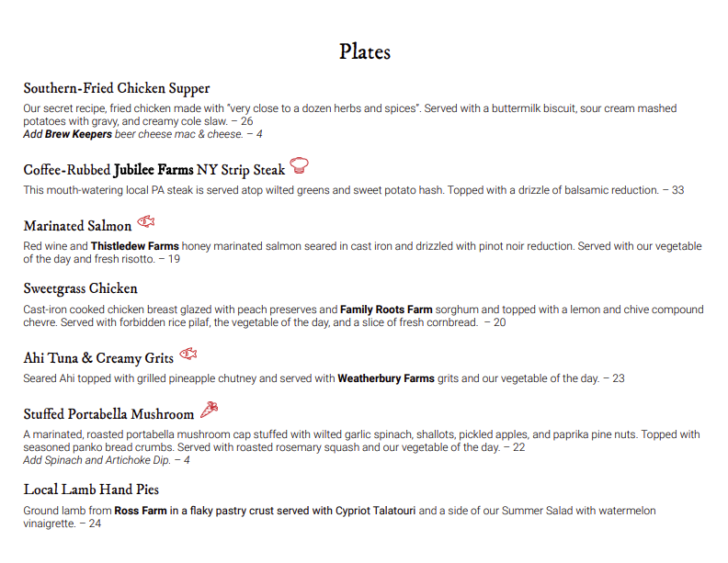Select the Marinated Salmon dish title
Viewport: 728px width, 563px height.
78,226
